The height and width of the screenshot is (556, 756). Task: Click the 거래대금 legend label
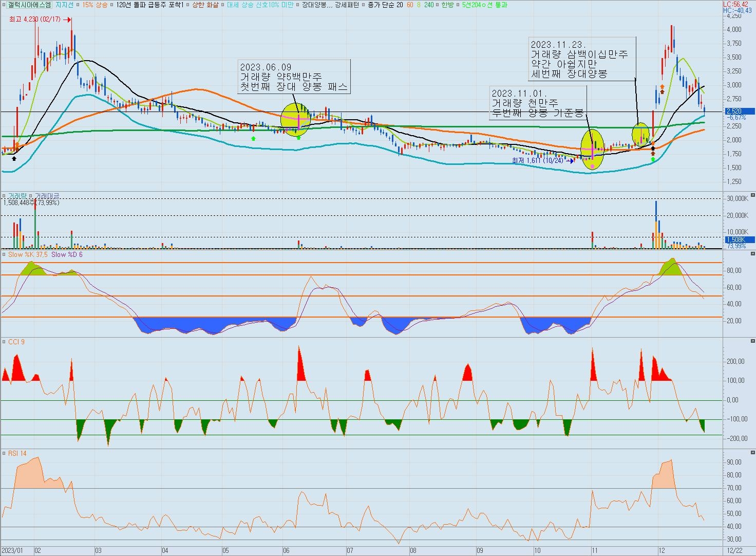47,196
